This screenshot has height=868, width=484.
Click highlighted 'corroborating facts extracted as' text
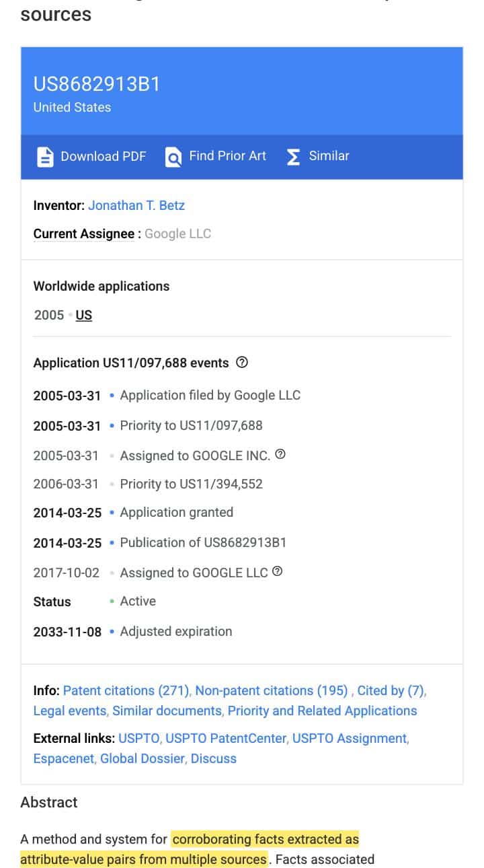click(x=266, y=839)
